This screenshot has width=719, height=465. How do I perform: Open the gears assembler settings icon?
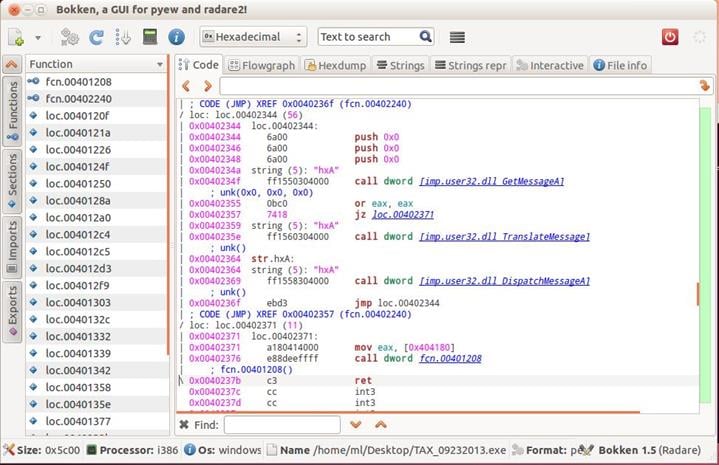(x=69, y=37)
